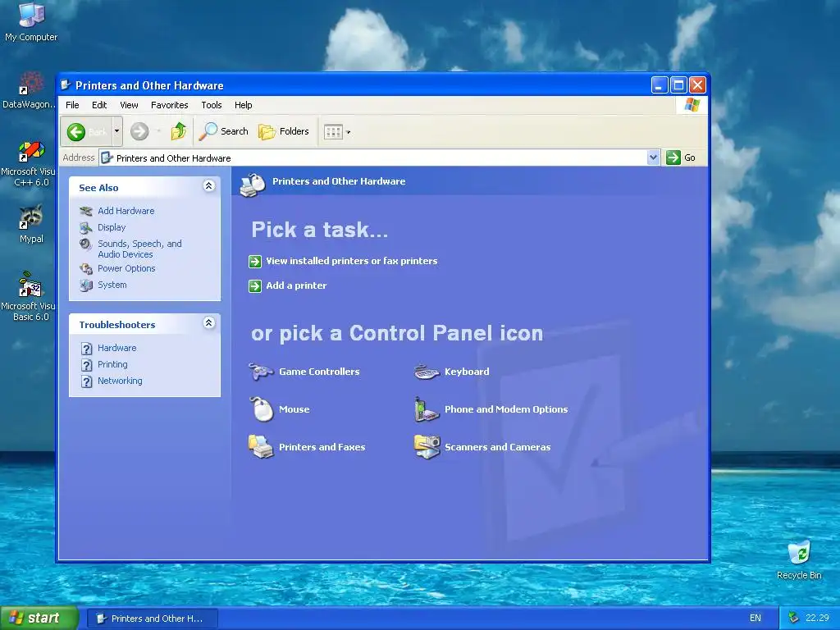840x630 pixels.
Task: Open the File menu
Action: coord(72,105)
